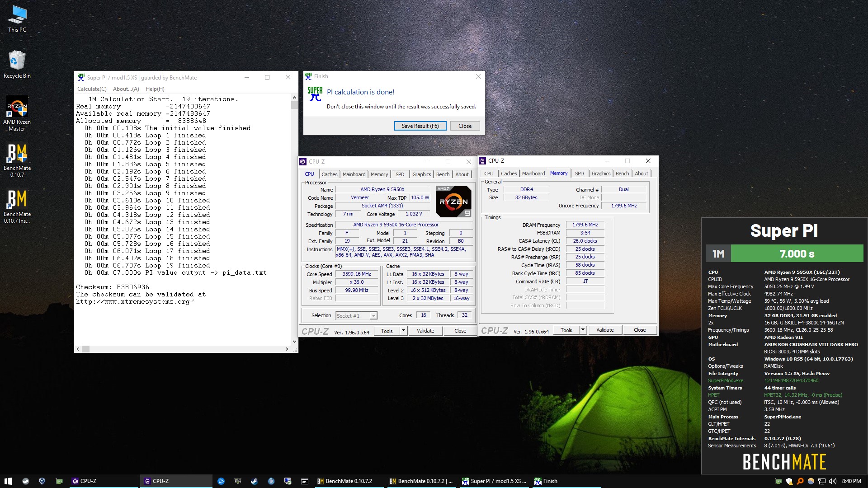868x488 pixels.
Task: Click the volume icon in system tray
Action: click(x=833, y=481)
